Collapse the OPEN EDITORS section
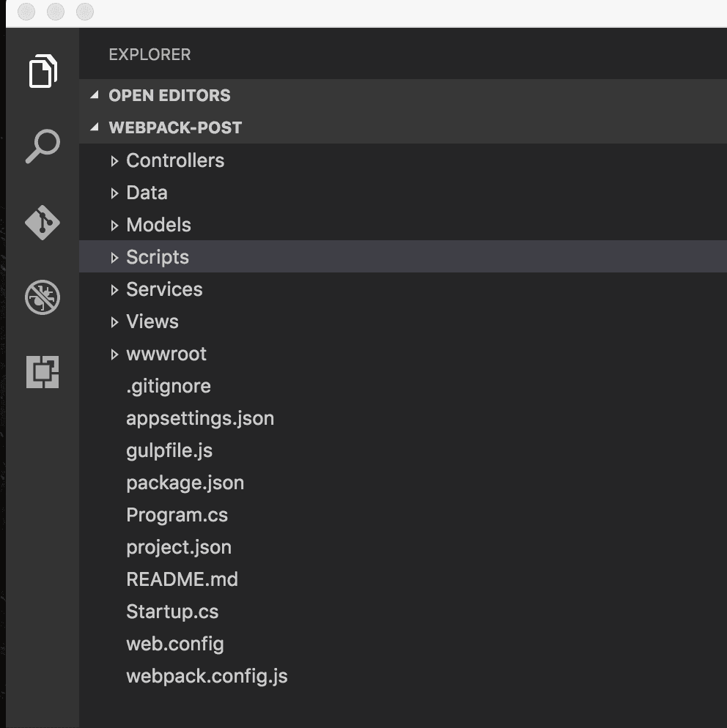The height and width of the screenshot is (728, 727). [169, 95]
